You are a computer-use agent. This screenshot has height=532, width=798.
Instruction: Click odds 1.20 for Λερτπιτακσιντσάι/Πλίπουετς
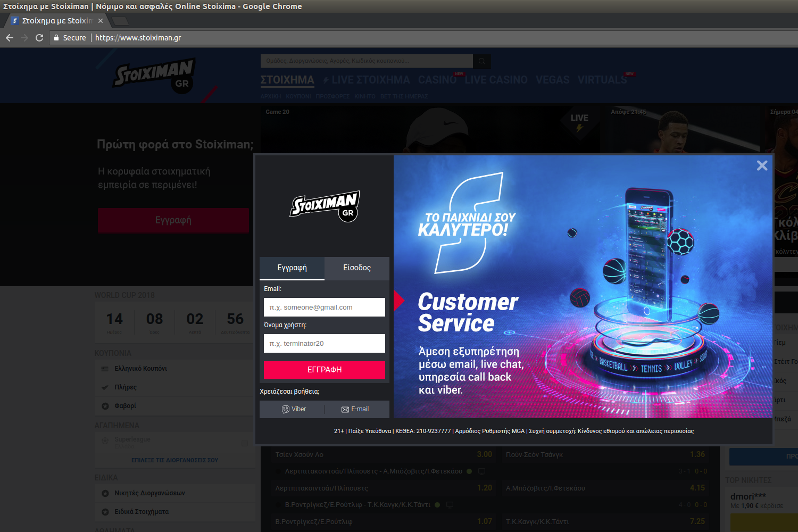pos(484,488)
